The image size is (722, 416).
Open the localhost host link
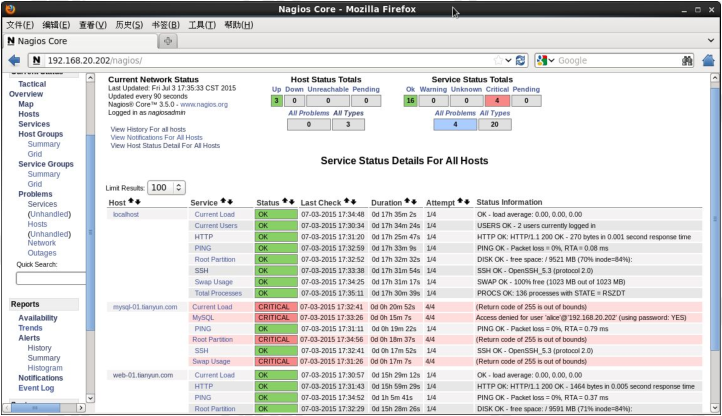coord(126,214)
